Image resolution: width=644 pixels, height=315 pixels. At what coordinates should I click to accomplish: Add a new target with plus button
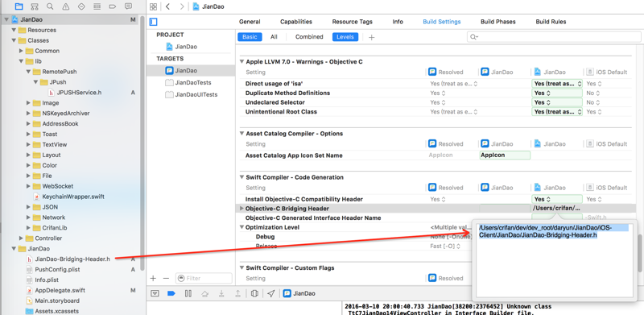point(153,279)
